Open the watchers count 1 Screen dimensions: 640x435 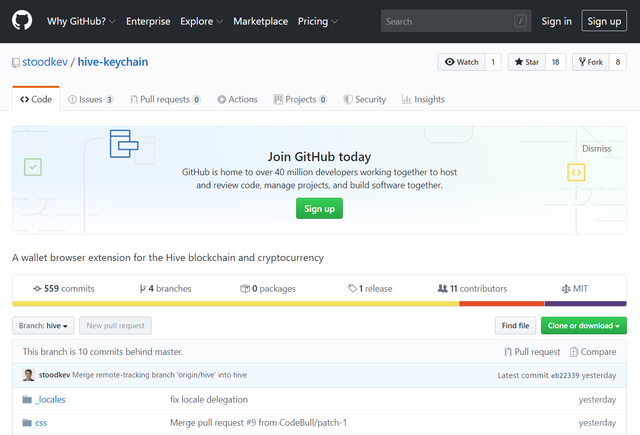coord(493,62)
